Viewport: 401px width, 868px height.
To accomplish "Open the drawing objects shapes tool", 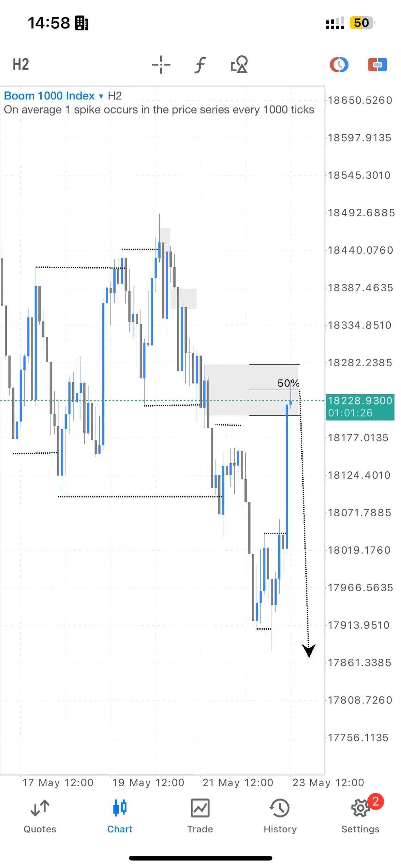I will tap(239, 64).
